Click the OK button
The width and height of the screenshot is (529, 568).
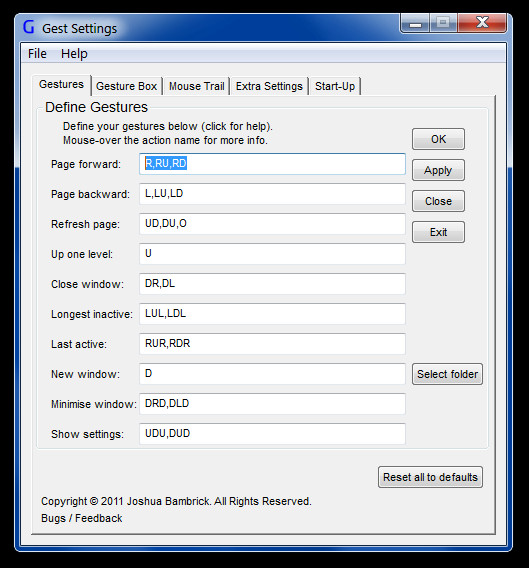click(x=438, y=139)
